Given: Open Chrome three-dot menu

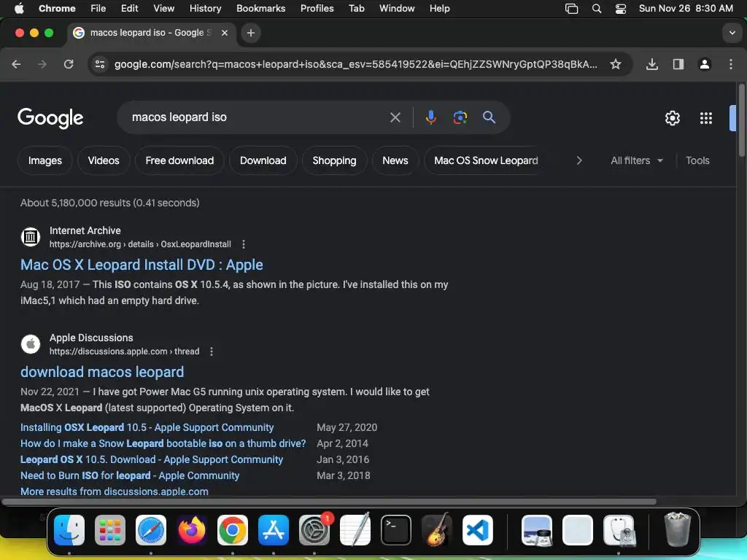Looking at the screenshot, I should tap(731, 64).
